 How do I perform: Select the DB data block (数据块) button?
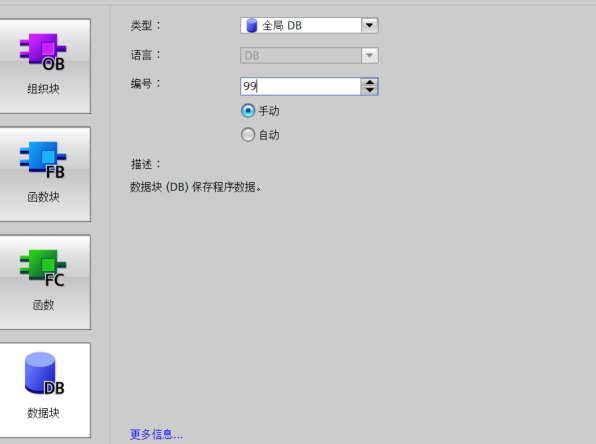45,390
